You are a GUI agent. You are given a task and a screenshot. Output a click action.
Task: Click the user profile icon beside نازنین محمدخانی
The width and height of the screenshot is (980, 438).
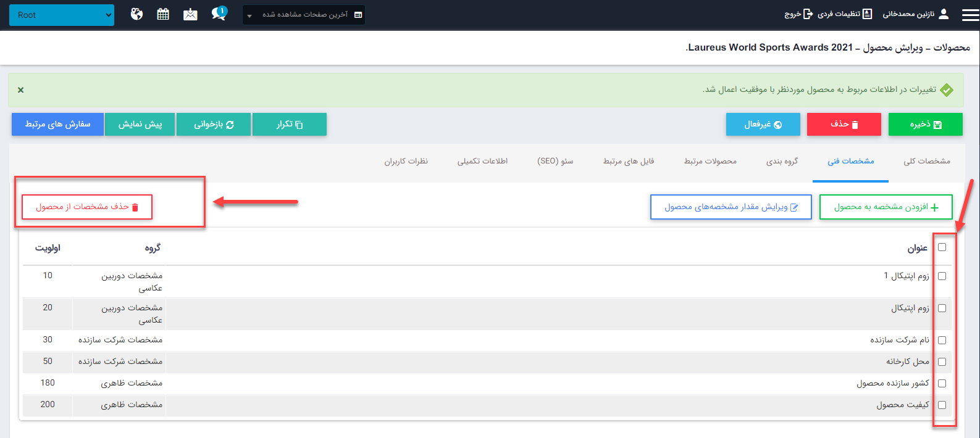[x=943, y=14]
